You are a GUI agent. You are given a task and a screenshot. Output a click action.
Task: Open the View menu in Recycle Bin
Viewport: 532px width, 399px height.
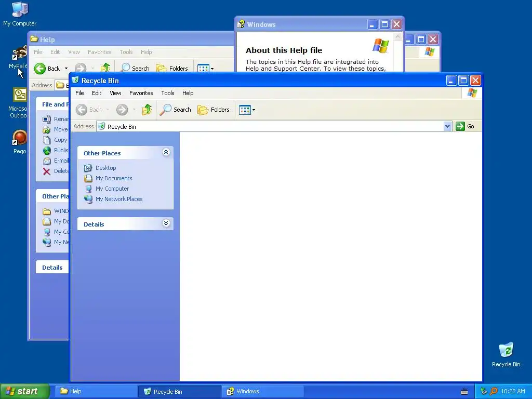coord(115,93)
